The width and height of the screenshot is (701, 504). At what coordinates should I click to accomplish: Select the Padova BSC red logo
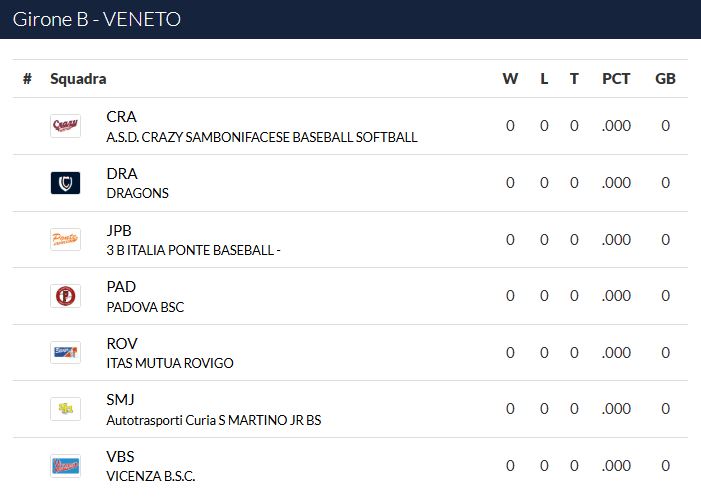pos(65,296)
